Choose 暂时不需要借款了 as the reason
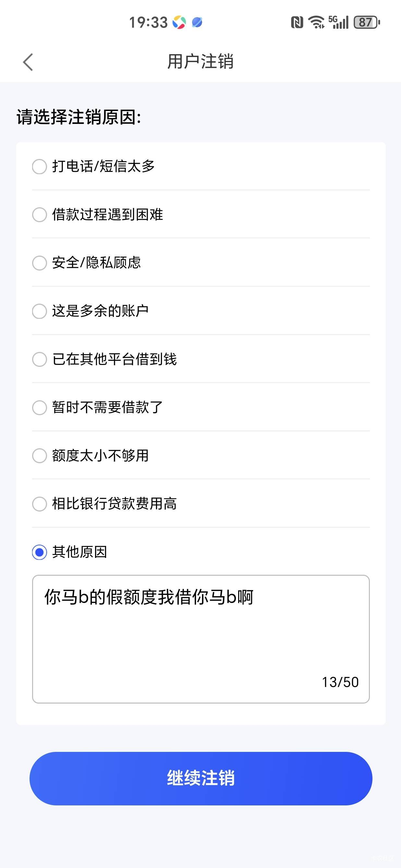The width and height of the screenshot is (401, 868). (x=40, y=407)
